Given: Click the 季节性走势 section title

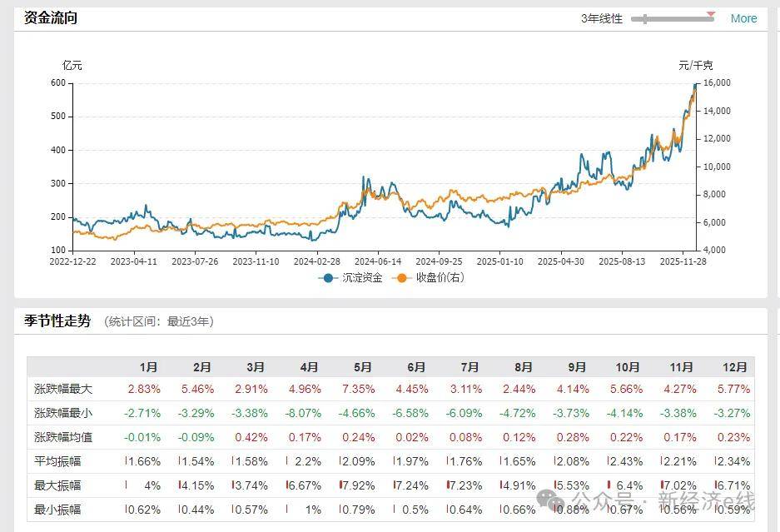Looking at the screenshot, I should pyautogui.click(x=57, y=321).
